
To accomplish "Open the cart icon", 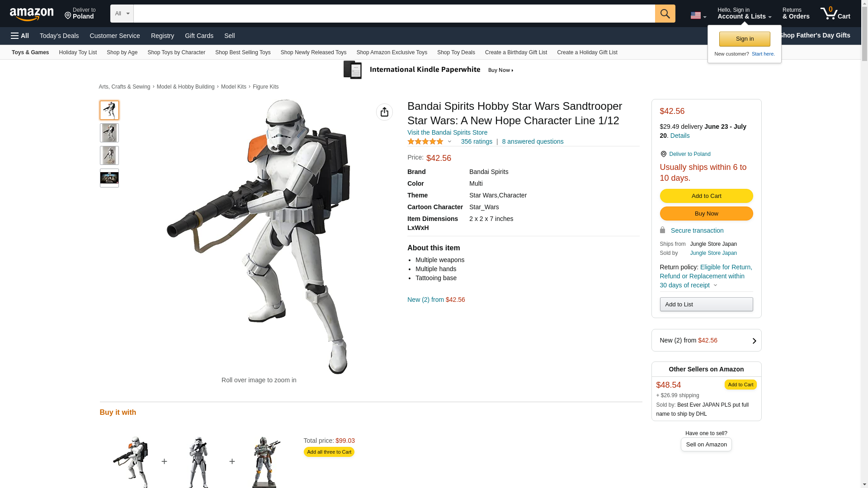I will click(835, 14).
